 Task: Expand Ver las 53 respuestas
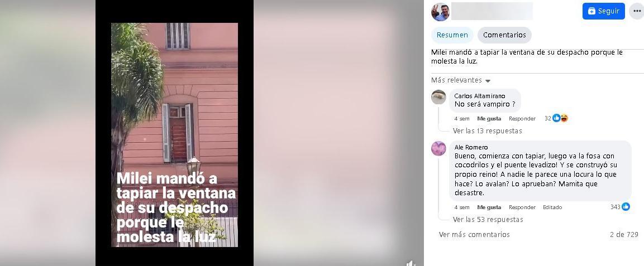click(x=488, y=219)
